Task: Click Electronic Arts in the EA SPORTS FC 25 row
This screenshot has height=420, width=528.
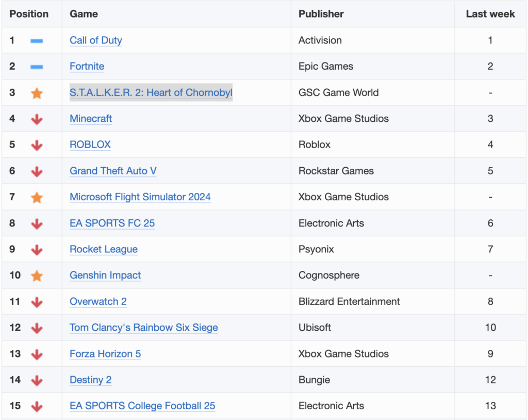Action: [x=332, y=223]
